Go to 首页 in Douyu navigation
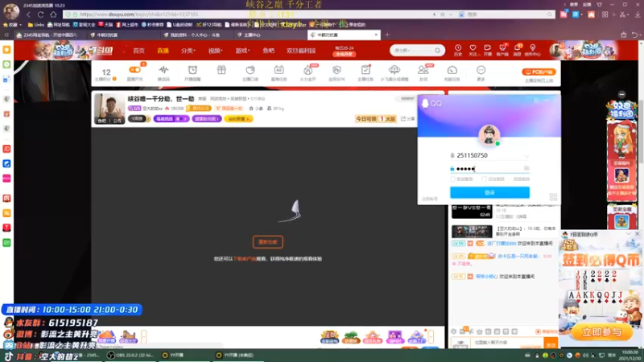644x362 pixels. pos(138,51)
